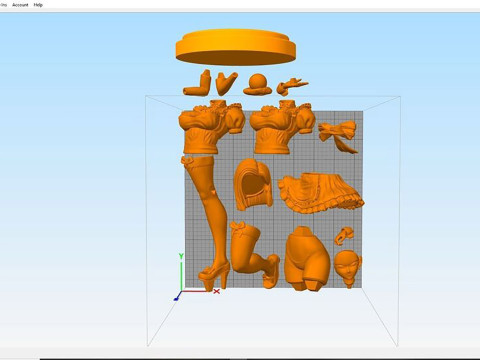Select the V-shaped folded arm model
The image size is (480, 360).
coord(226,83)
